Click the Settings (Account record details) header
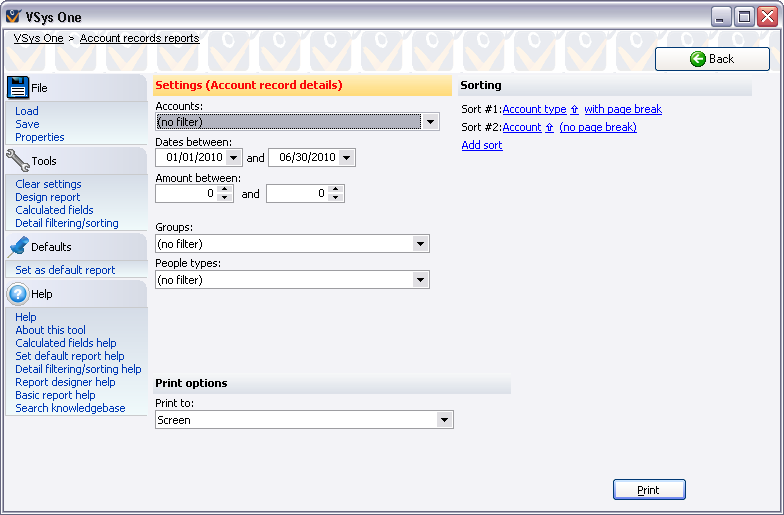 [x=302, y=86]
